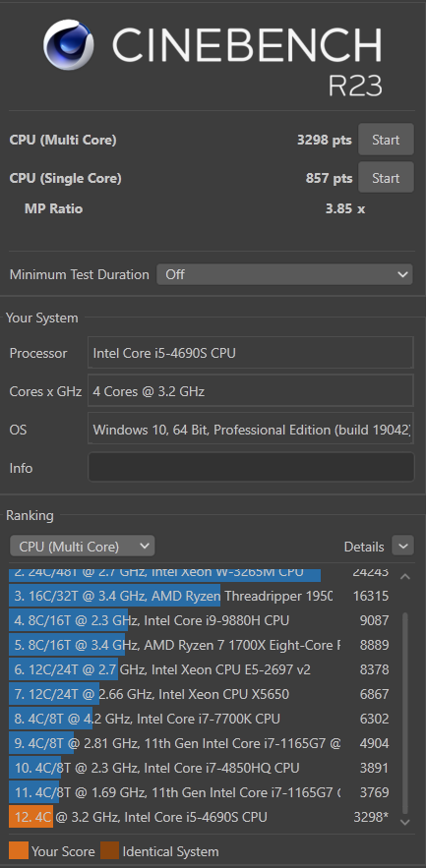Click the Cores x GHz field
This screenshot has width=426, height=868.
coord(251,391)
